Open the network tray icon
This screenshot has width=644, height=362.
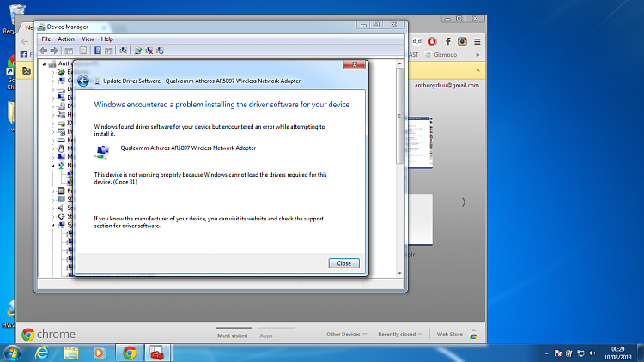[580, 353]
